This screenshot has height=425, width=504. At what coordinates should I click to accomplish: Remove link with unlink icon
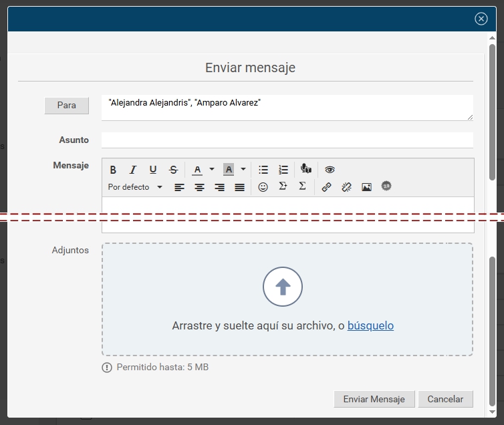click(346, 187)
